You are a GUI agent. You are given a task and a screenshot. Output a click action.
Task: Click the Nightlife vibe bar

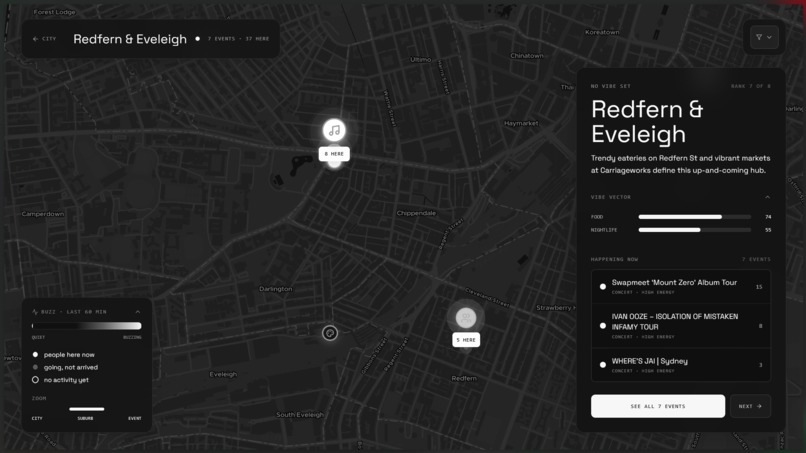click(694, 230)
